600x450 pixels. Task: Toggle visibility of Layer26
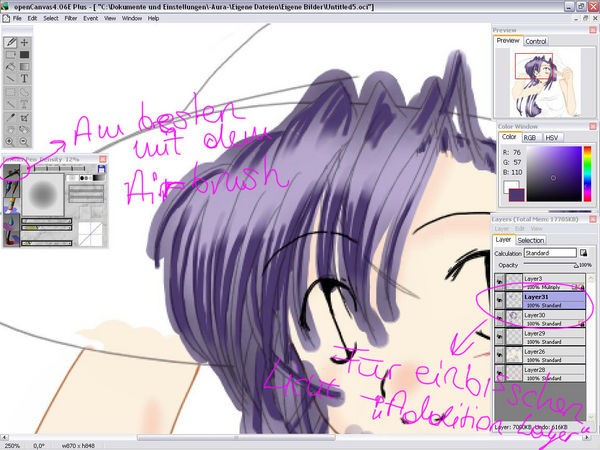(499, 352)
